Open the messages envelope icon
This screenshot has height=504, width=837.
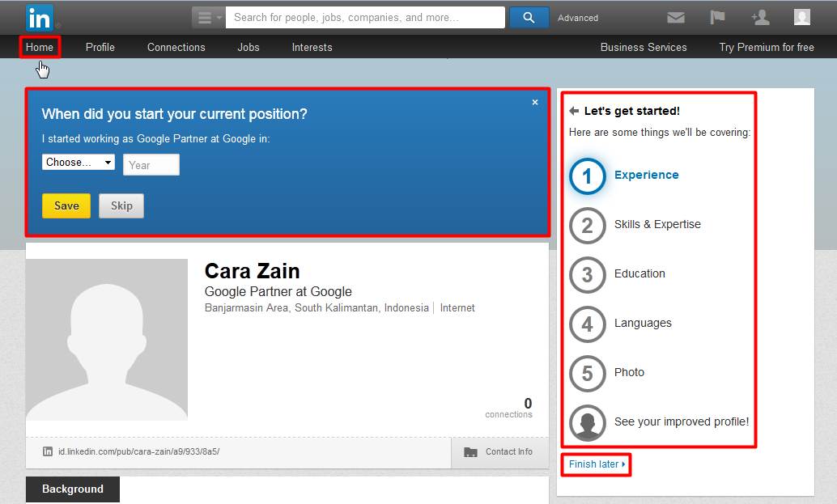[676, 18]
